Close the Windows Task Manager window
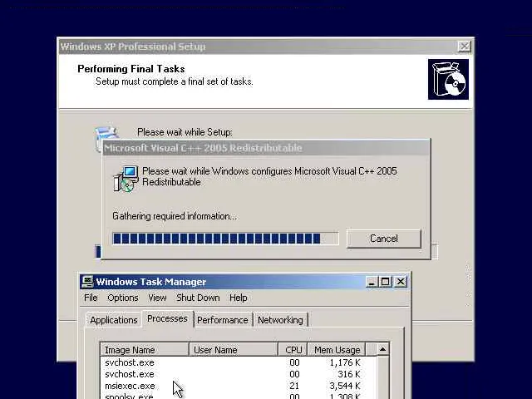 (x=401, y=282)
